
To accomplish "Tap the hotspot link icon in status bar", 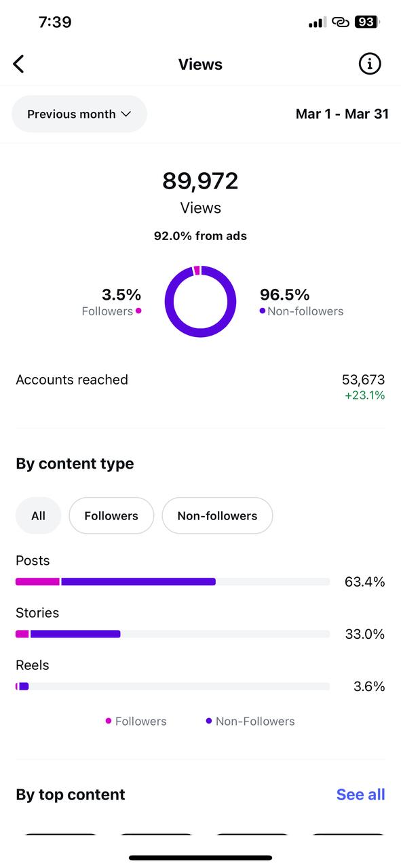I will click(x=341, y=22).
